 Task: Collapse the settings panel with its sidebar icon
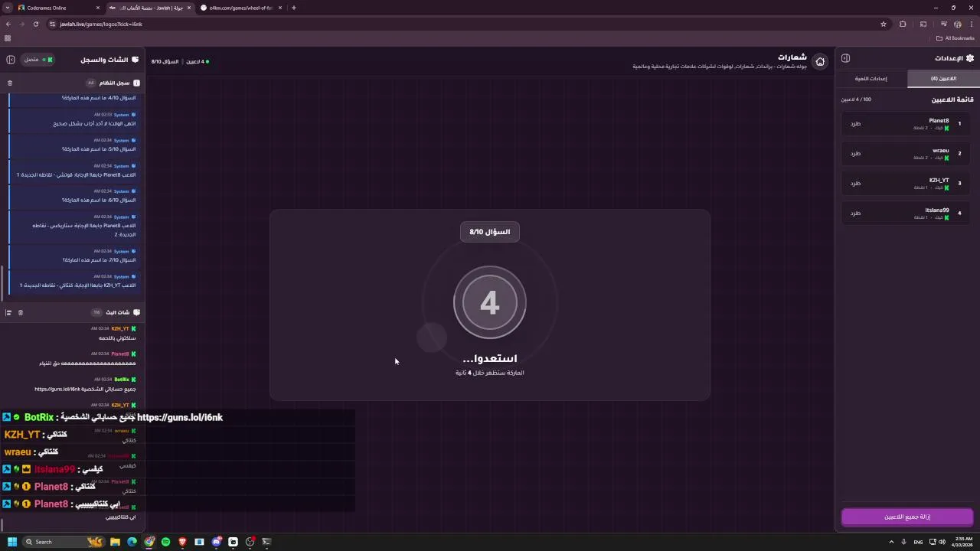(x=845, y=58)
